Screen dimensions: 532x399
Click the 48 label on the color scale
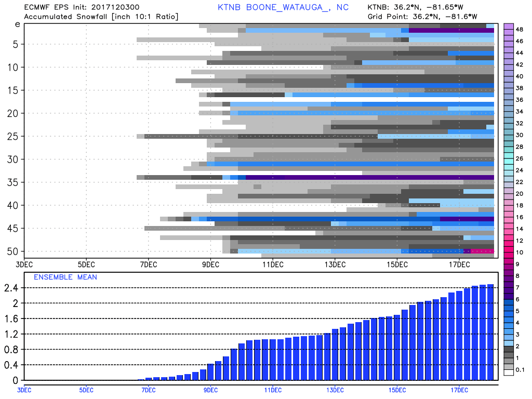[x=519, y=29]
